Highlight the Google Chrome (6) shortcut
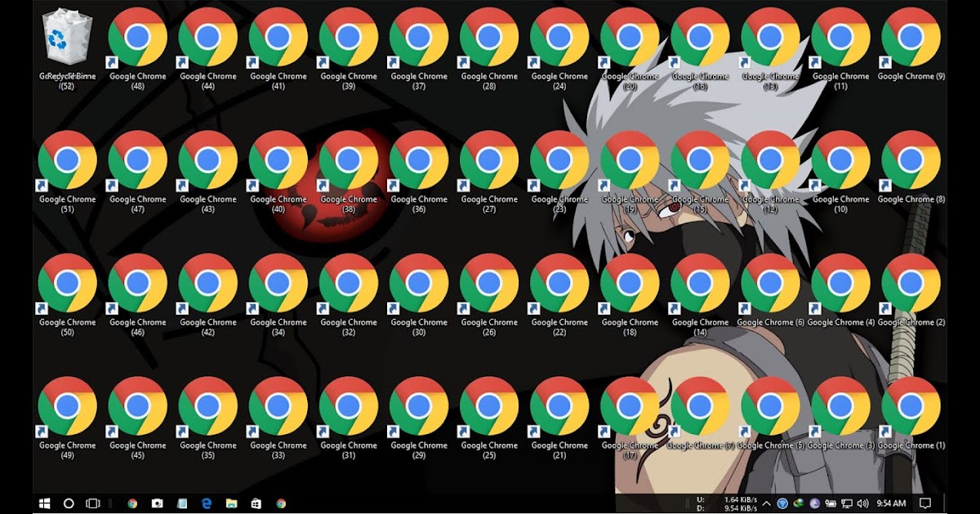Image resolution: width=980 pixels, height=514 pixels. click(770, 291)
